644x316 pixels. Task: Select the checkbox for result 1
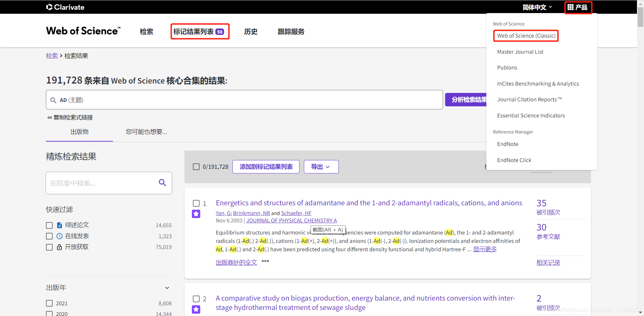coord(196,203)
